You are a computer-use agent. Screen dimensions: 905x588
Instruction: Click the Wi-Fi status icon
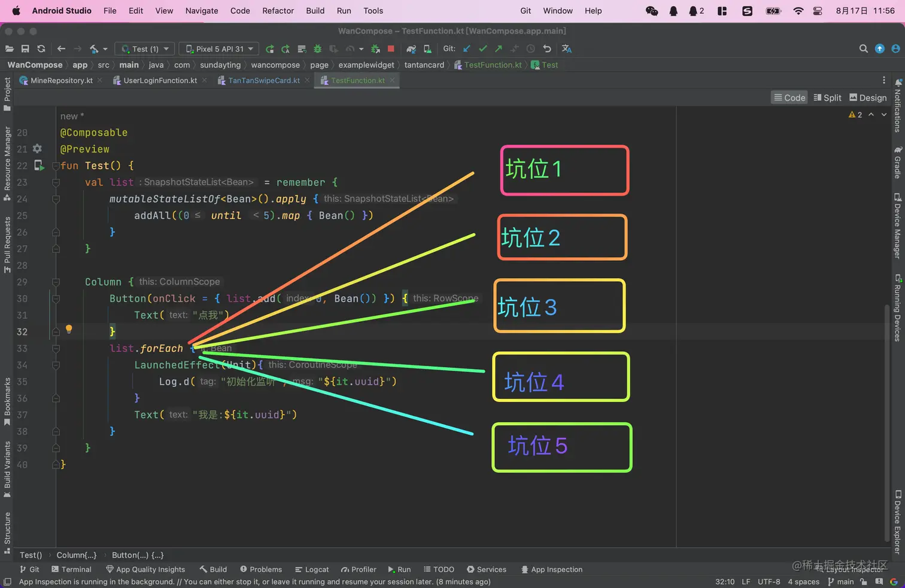point(798,11)
